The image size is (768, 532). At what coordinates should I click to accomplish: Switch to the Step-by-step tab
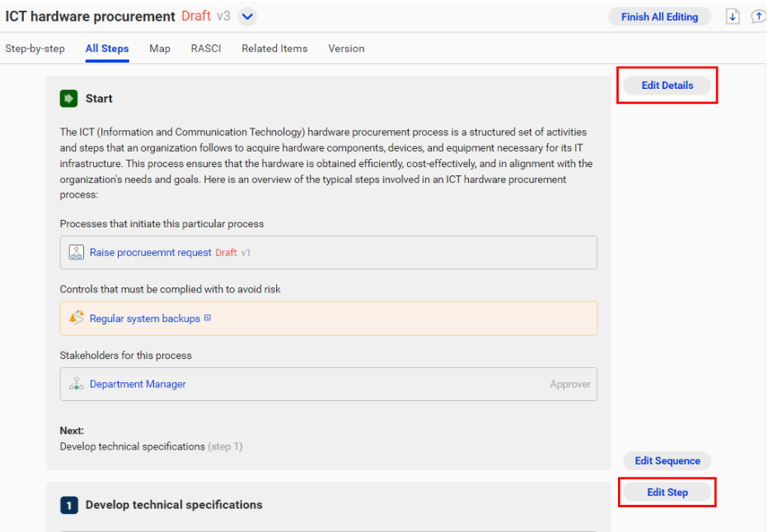point(35,49)
